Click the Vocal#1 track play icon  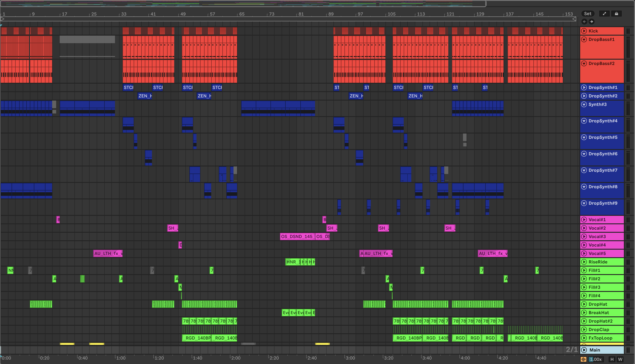(584, 220)
